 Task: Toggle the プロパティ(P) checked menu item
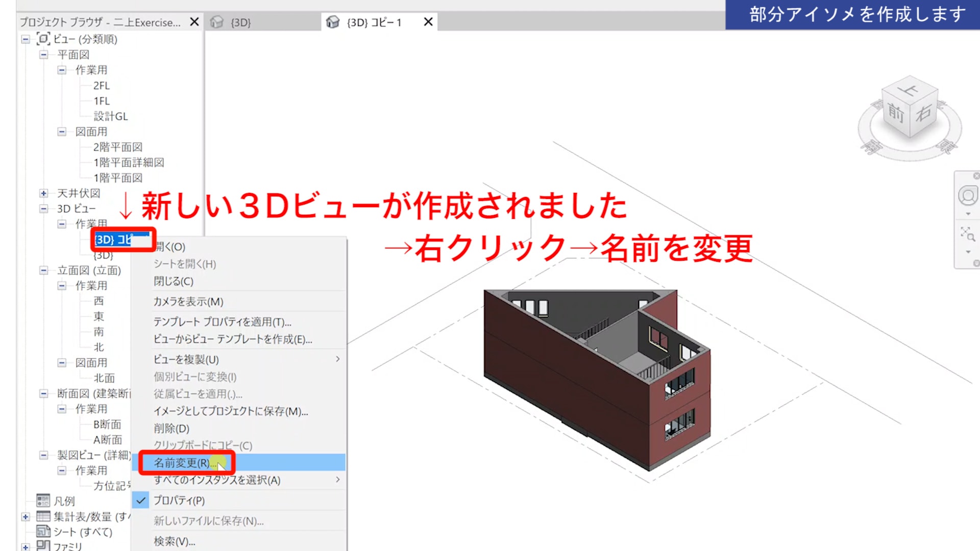179,500
